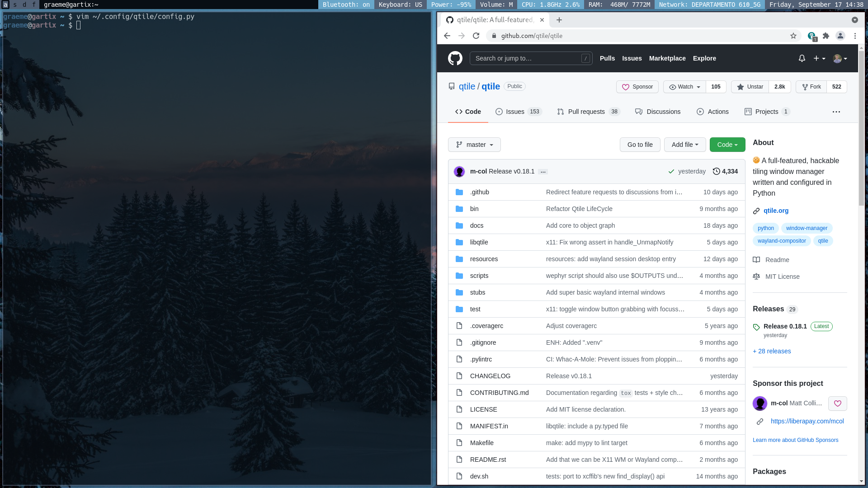Open the master branch dropdown
Viewport: 868px width, 488px height.
click(474, 145)
